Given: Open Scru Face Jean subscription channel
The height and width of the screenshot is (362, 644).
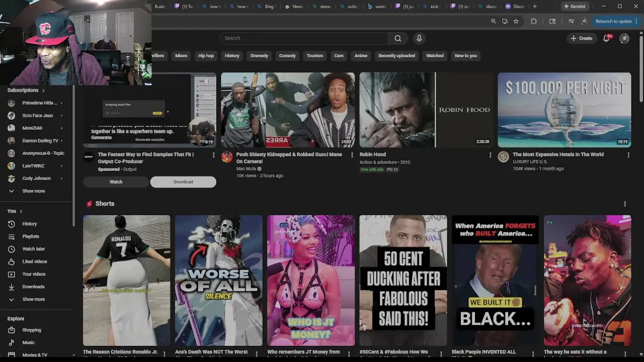Looking at the screenshot, I should pos(36,116).
